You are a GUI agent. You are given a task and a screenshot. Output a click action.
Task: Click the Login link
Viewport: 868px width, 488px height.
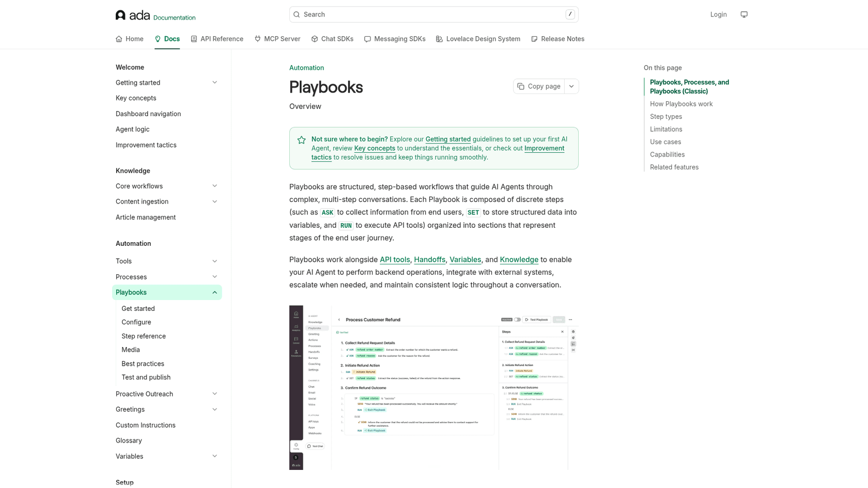click(718, 14)
